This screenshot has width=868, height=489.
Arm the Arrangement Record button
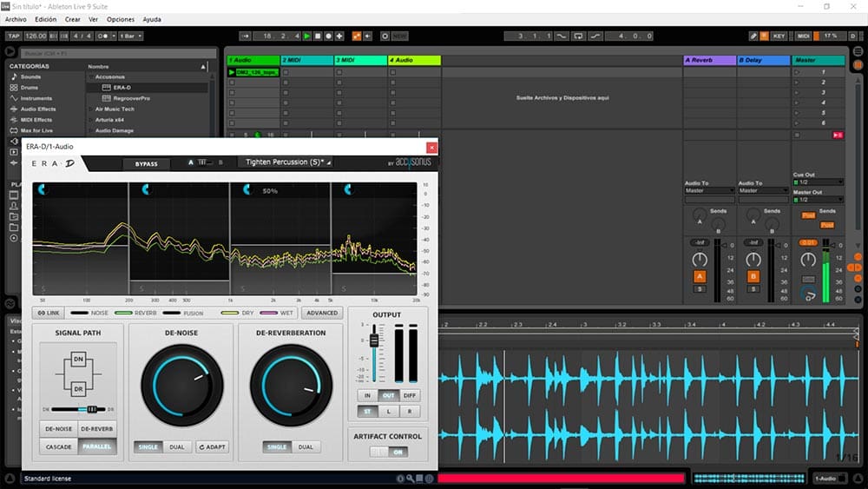[328, 36]
